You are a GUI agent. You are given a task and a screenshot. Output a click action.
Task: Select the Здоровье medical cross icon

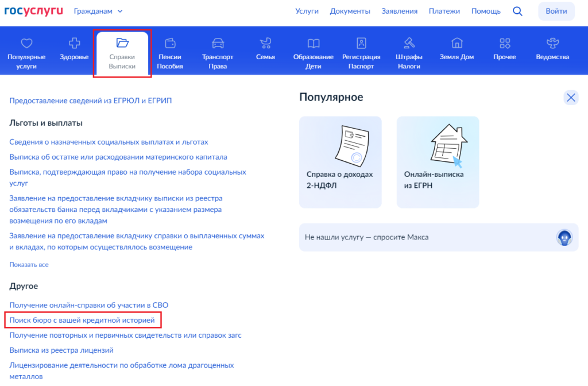coord(74,44)
